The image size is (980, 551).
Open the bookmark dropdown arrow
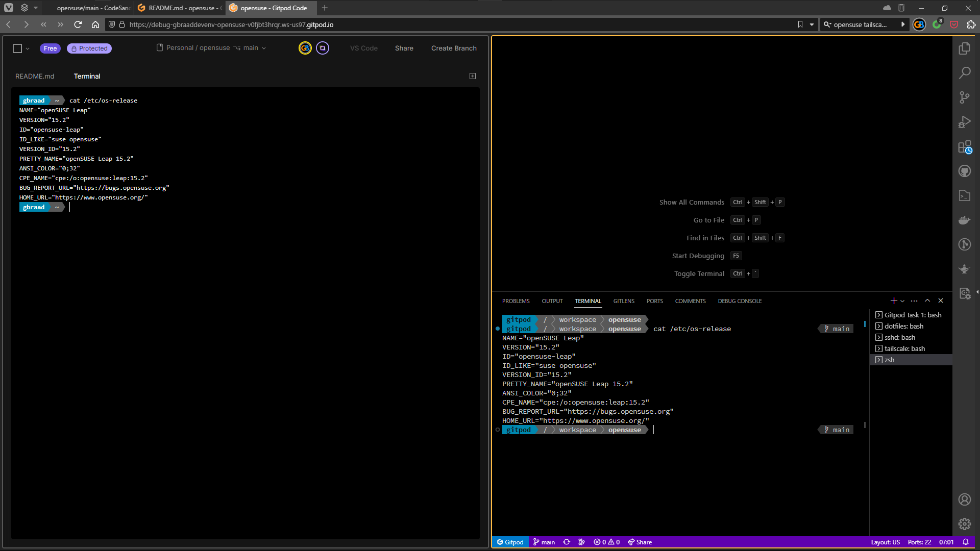click(x=812, y=24)
